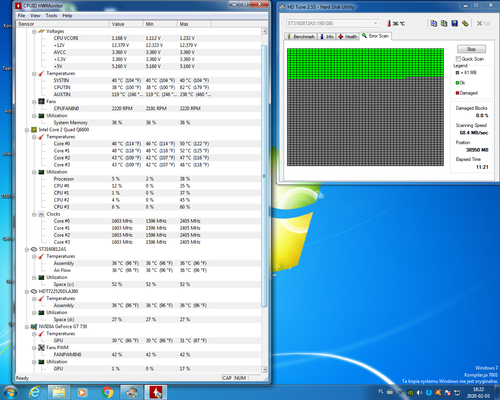The image size is (500, 400).
Task: Launch Google Chrome from the taskbar
Action: pos(107,392)
